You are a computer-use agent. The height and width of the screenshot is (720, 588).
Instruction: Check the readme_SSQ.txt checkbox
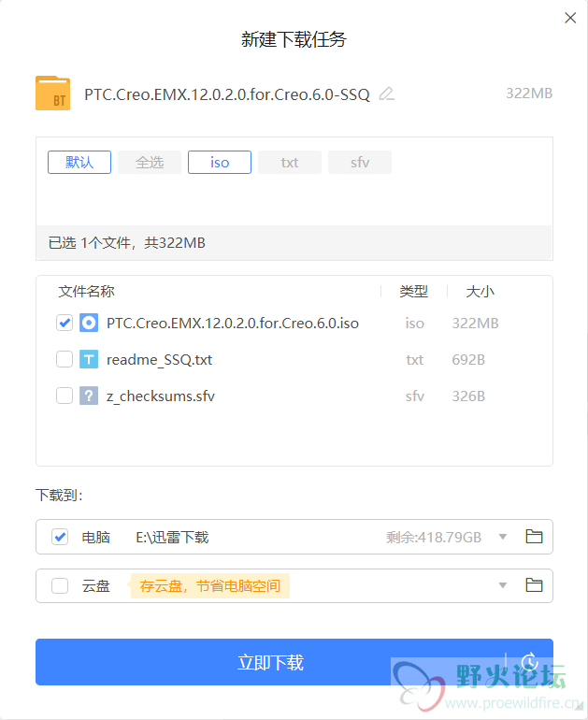pyautogui.click(x=65, y=360)
